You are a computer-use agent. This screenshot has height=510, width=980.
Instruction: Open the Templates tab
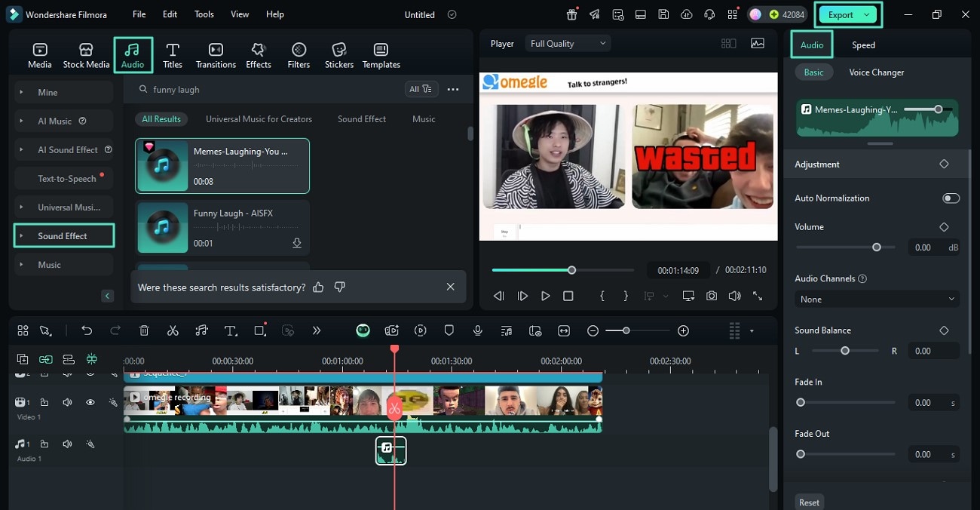[x=381, y=56]
